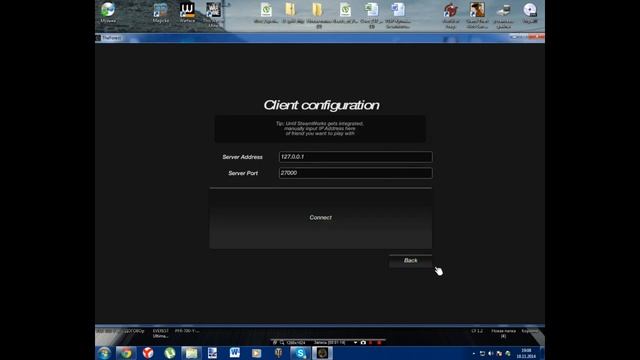
Task: Open the Windows Start menu orb
Action: click(x=104, y=353)
